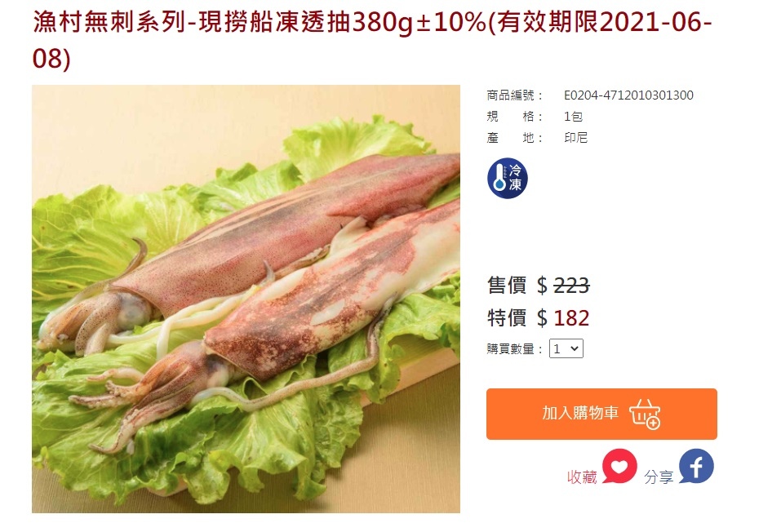Click the 售價 label
Screen dimensions: 781x532
pyautogui.click(x=507, y=286)
